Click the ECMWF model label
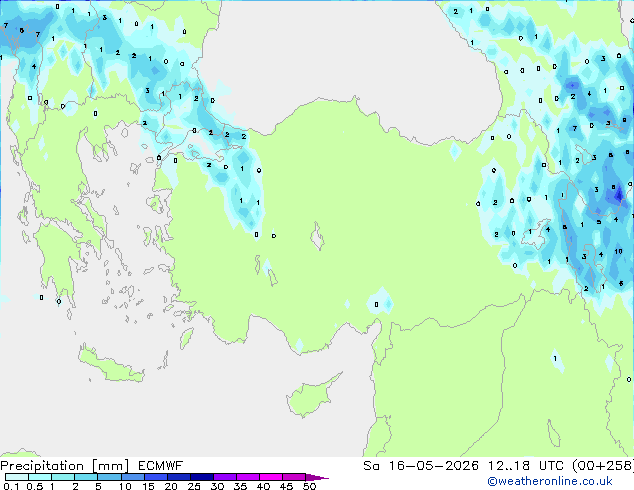This screenshot has width=634, height=490. point(160,466)
